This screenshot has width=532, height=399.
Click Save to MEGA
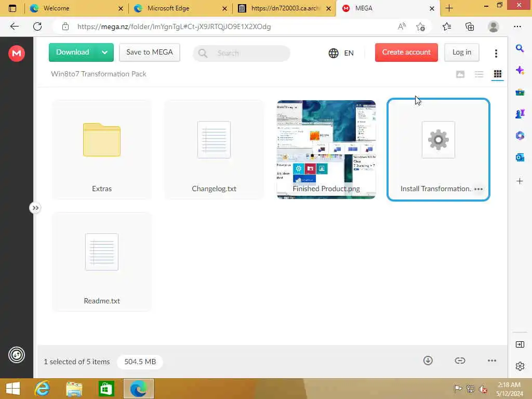pyautogui.click(x=150, y=52)
